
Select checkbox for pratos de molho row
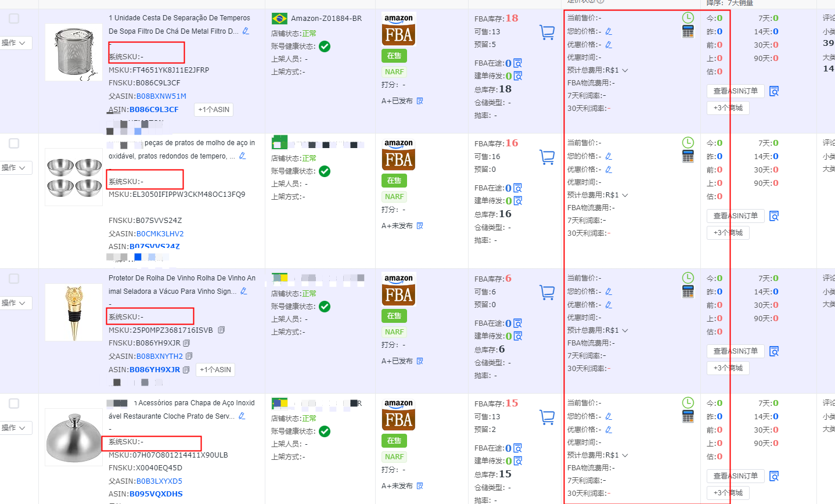coord(14,143)
